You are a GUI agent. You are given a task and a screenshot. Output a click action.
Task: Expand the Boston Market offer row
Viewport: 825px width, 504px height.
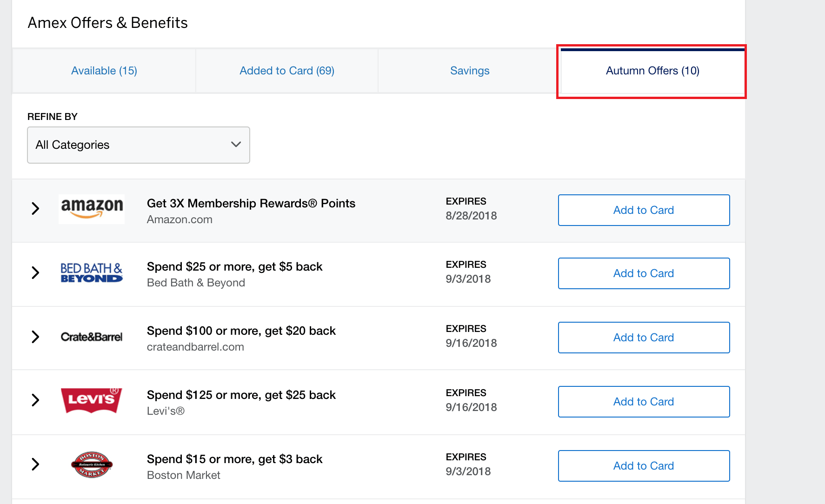pos(35,464)
